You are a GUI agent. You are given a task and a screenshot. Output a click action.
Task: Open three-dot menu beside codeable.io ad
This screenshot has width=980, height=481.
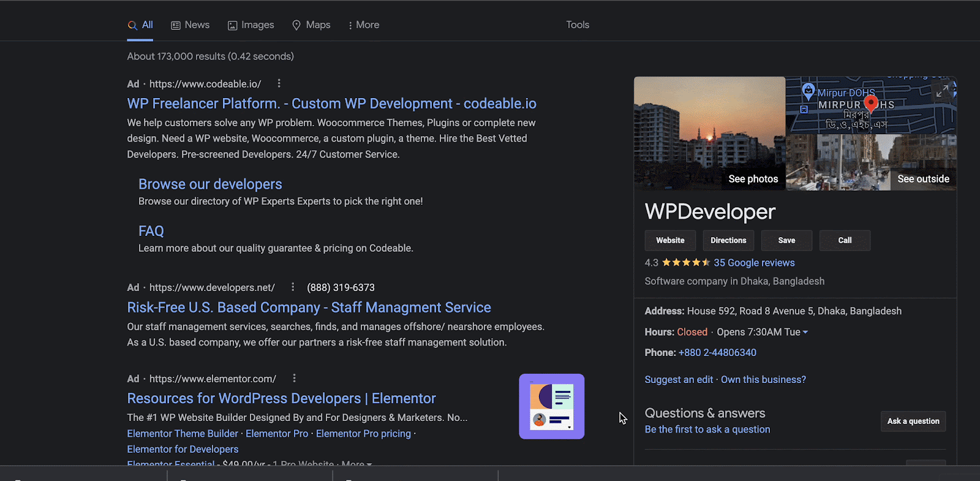(279, 83)
